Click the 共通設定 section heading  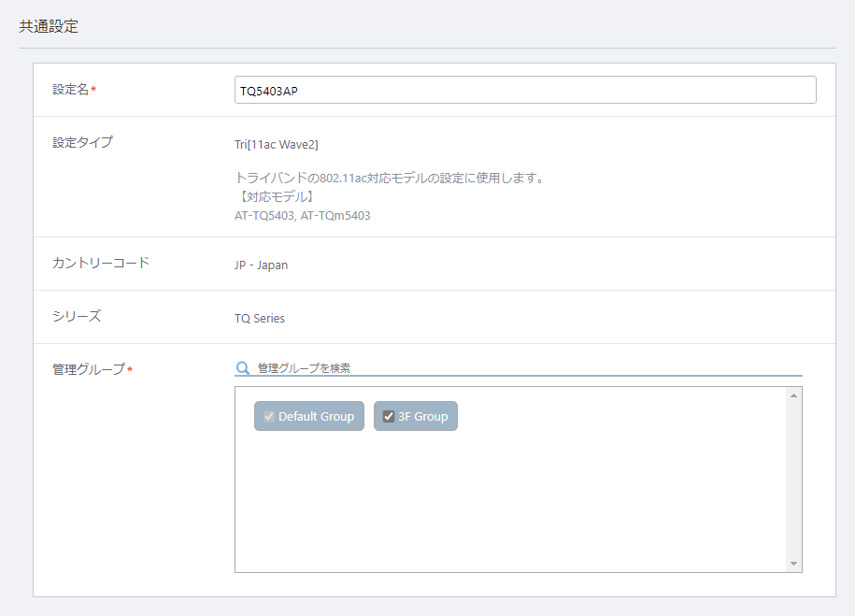point(49,26)
